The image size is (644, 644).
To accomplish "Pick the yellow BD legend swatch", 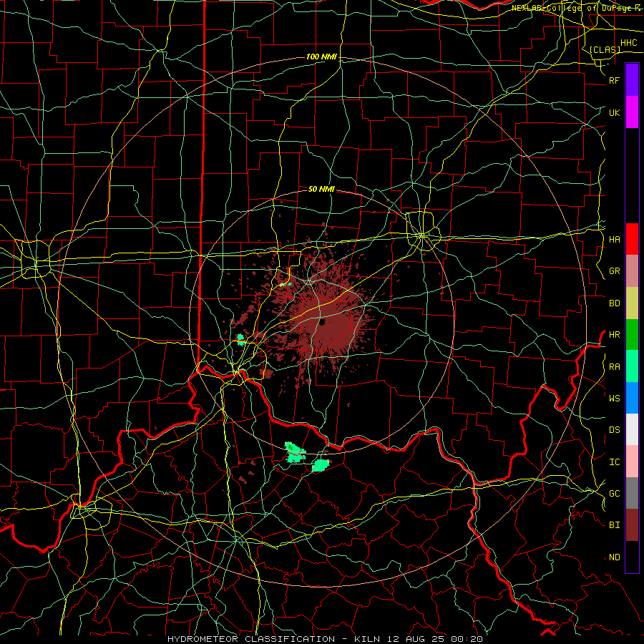I will (632, 303).
